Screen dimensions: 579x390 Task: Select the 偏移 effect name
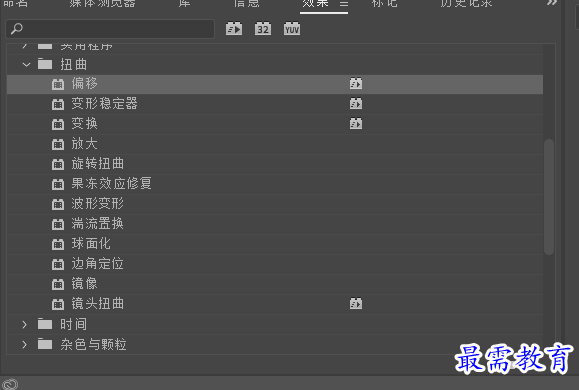pos(85,83)
